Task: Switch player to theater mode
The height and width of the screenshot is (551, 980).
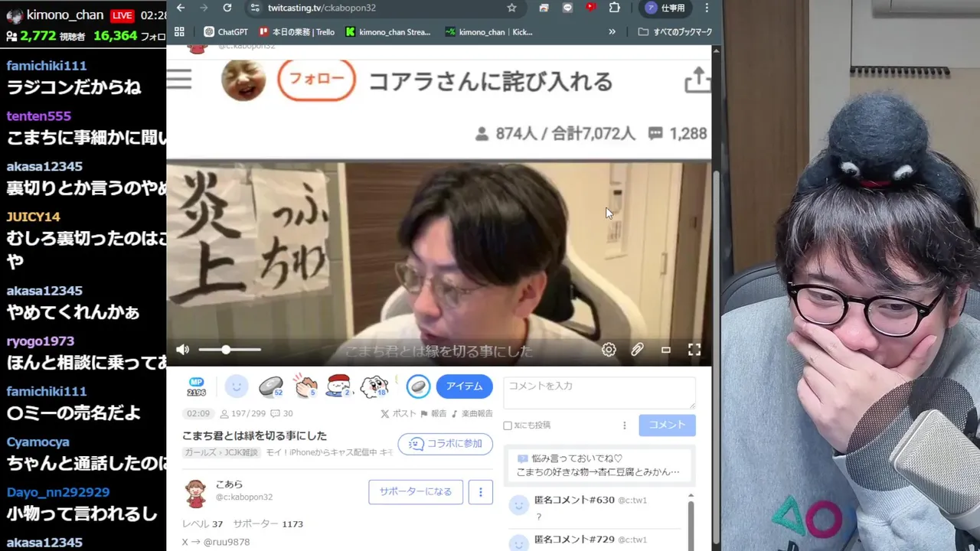Action: click(666, 350)
